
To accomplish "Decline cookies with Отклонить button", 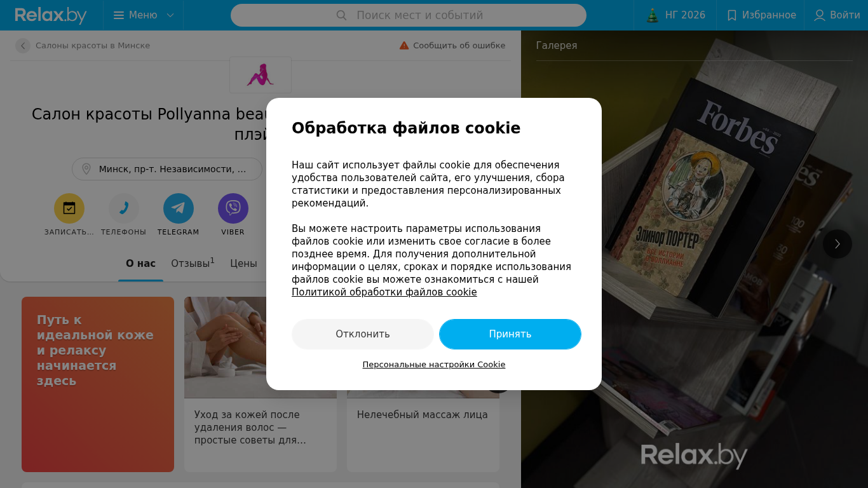I will (x=363, y=334).
